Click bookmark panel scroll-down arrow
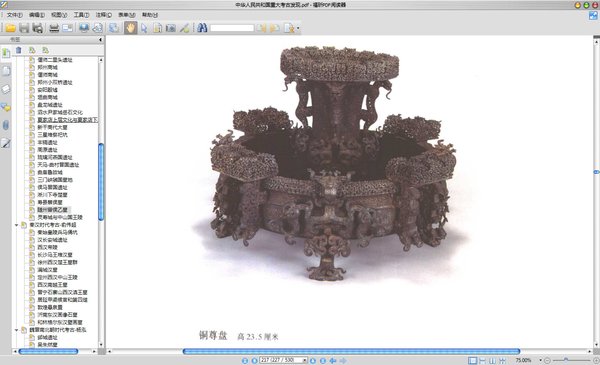The image size is (600, 365). tap(101, 345)
